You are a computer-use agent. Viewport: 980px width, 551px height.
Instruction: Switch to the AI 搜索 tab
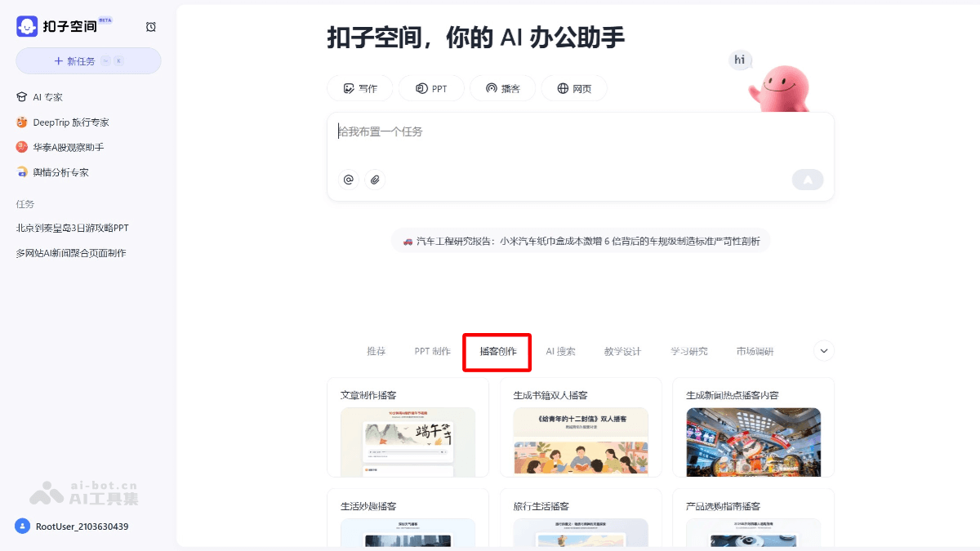click(x=562, y=351)
